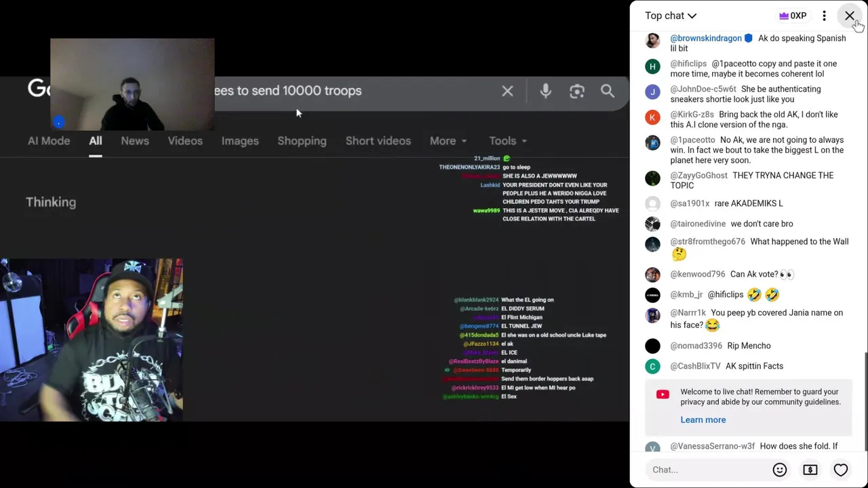The height and width of the screenshot is (488, 868).
Task: Open the Tools dropdown
Action: click(x=508, y=141)
